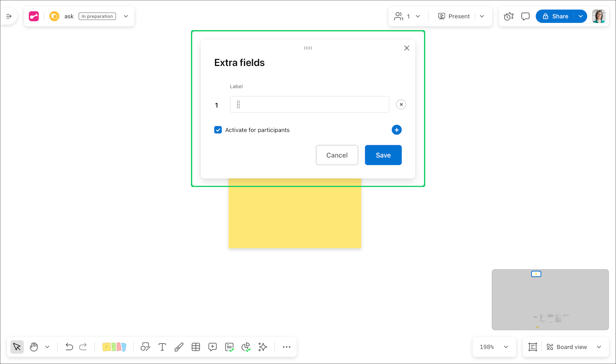Open the AI sparkle tool
Image resolution: width=616 pixels, height=364 pixels.
coord(262,347)
